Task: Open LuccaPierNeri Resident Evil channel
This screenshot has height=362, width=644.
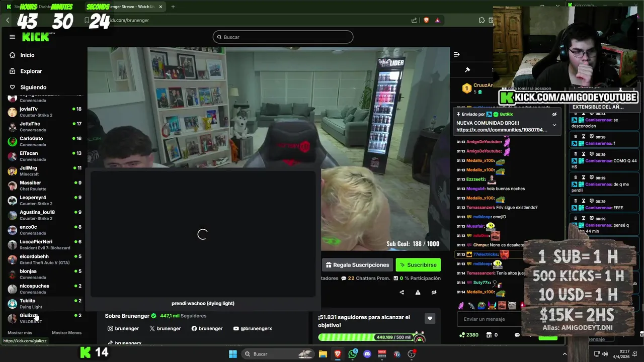Action: pyautogui.click(x=44, y=244)
